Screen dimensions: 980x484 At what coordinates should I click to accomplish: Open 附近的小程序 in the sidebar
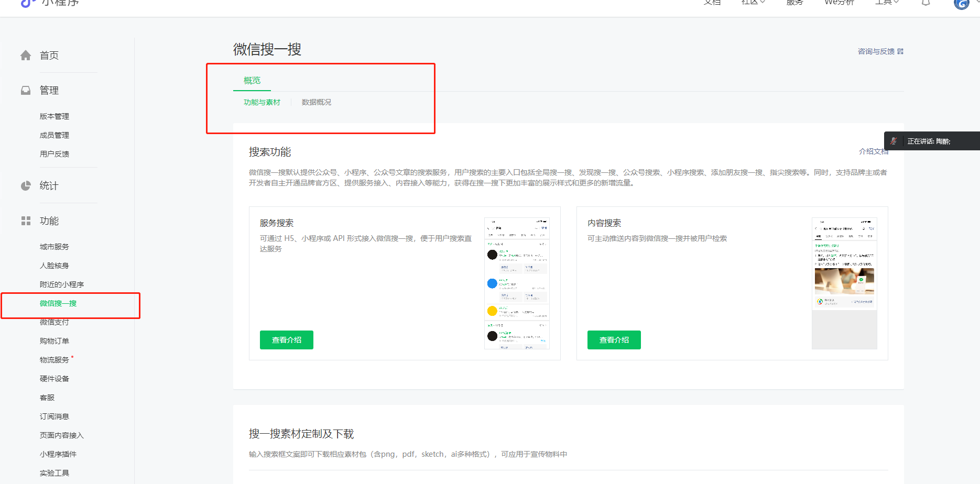click(62, 284)
